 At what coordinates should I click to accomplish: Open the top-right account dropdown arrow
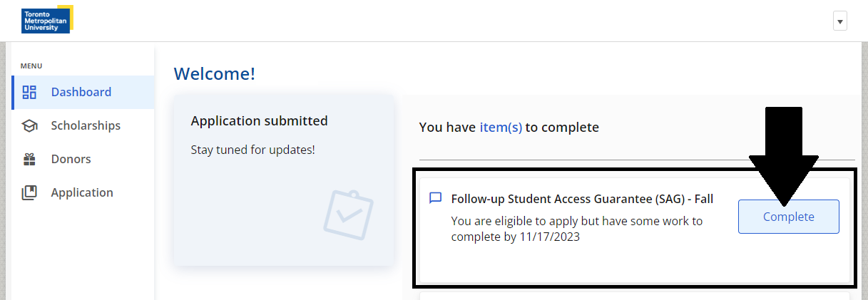pyautogui.click(x=840, y=21)
